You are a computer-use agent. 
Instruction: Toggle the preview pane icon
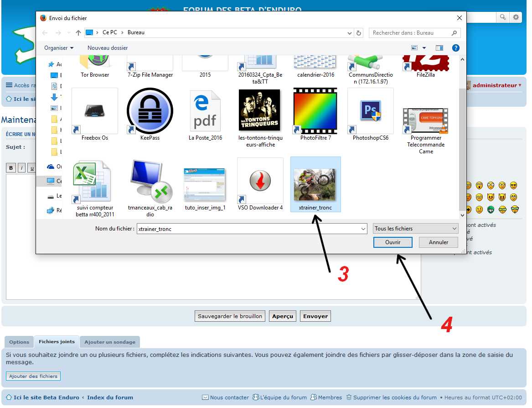pos(439,48)
